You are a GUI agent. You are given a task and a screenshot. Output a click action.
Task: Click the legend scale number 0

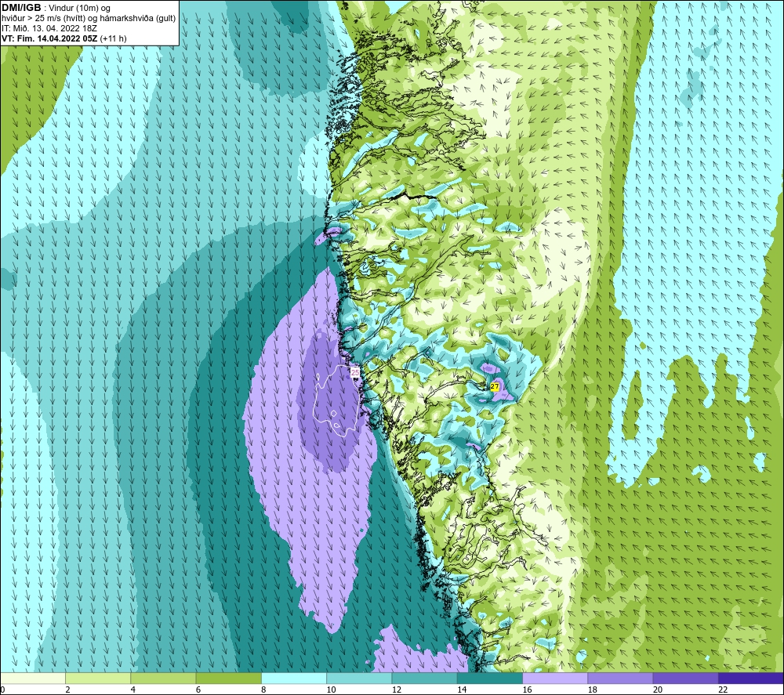(2, 690)
